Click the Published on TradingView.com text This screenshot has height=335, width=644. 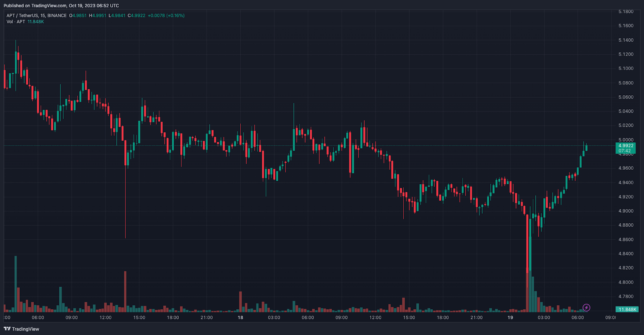(61, 6)
